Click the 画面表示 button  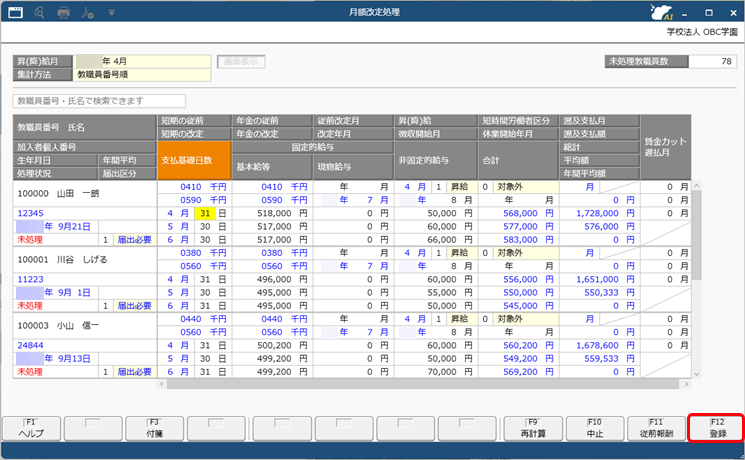[x=244, y=61]
